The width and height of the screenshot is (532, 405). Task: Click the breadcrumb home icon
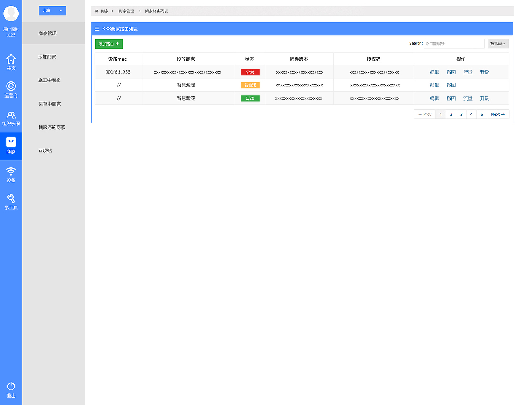(x=96, y=11)
